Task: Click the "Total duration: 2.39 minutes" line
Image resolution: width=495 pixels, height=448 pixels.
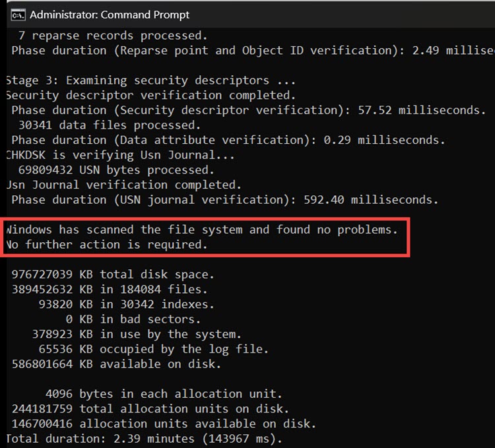Action: 145,438
